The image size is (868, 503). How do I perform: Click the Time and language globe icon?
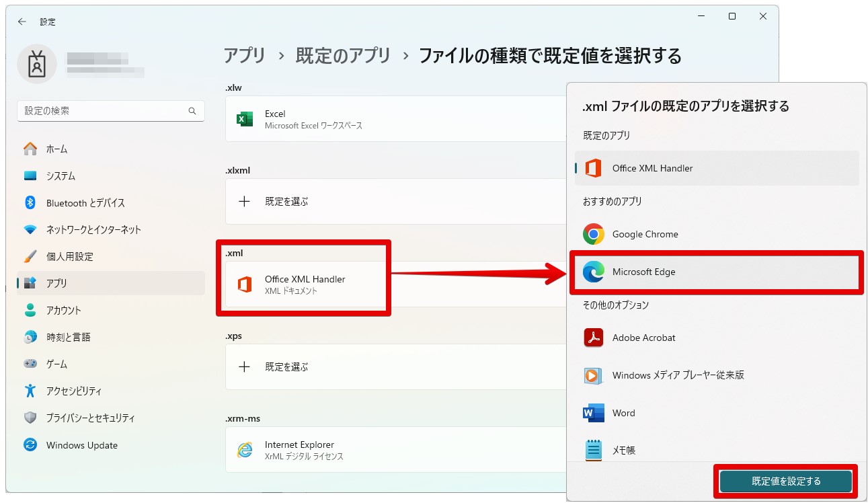point(30,337)
